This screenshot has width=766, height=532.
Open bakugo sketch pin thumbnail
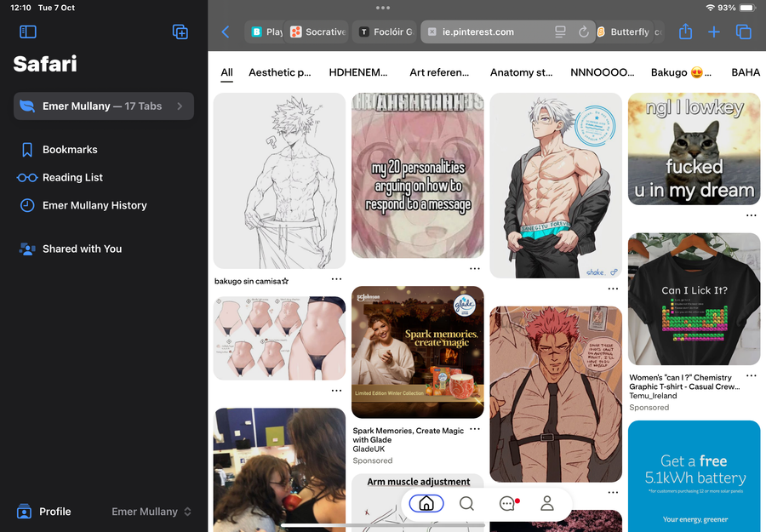pyautogui.click(x=279, y=180)
